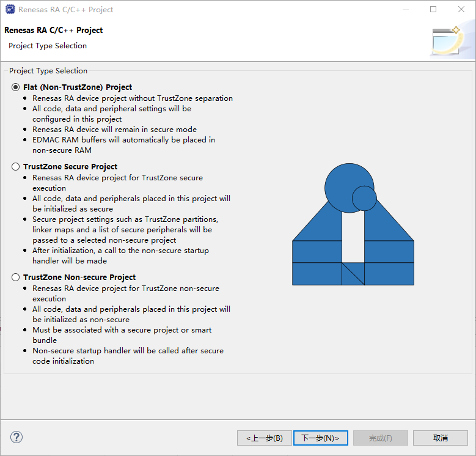Select TrustZone Non-secure Project radio button

point(15,277)
